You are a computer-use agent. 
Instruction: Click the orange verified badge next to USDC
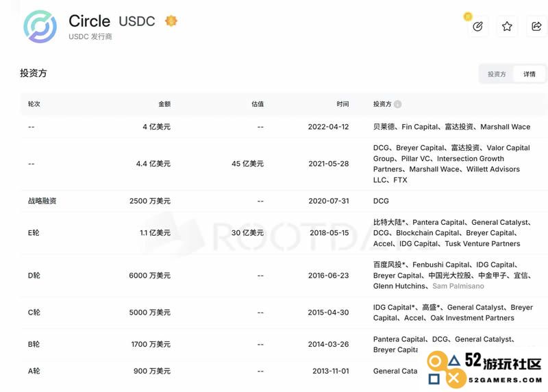tap(171, 21)
